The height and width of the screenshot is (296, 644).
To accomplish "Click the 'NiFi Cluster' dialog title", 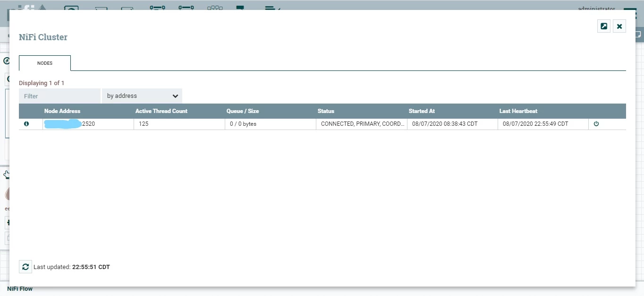I will point(43,37).
